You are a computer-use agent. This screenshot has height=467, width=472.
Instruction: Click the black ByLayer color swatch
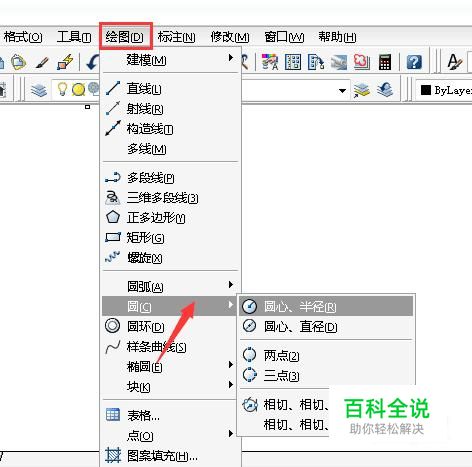pyautogui.click(x=426, y=90)
